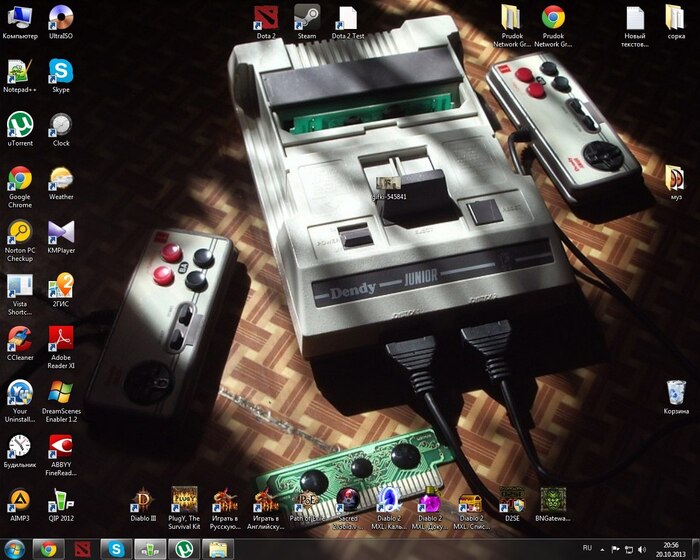Show hidden system tray icons
Viewport: 700px width, 560px height.
602,549
